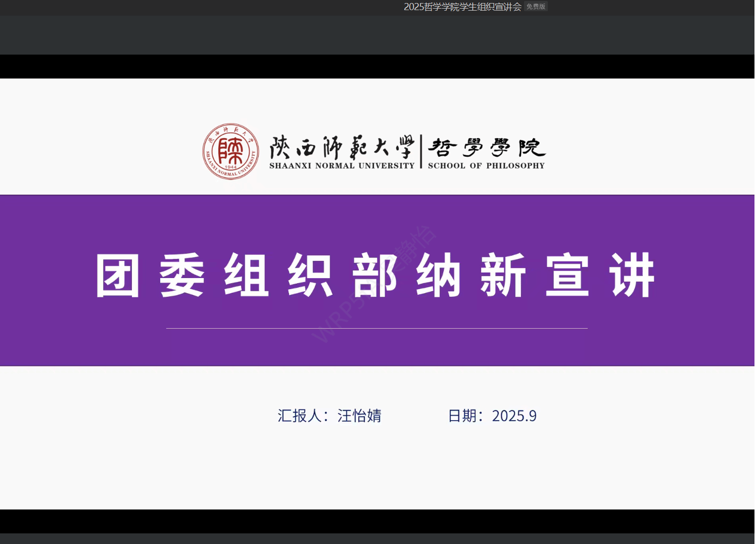Select the SHAANXI NORMAL UNIVERSITY English caption

click(342, 166)
